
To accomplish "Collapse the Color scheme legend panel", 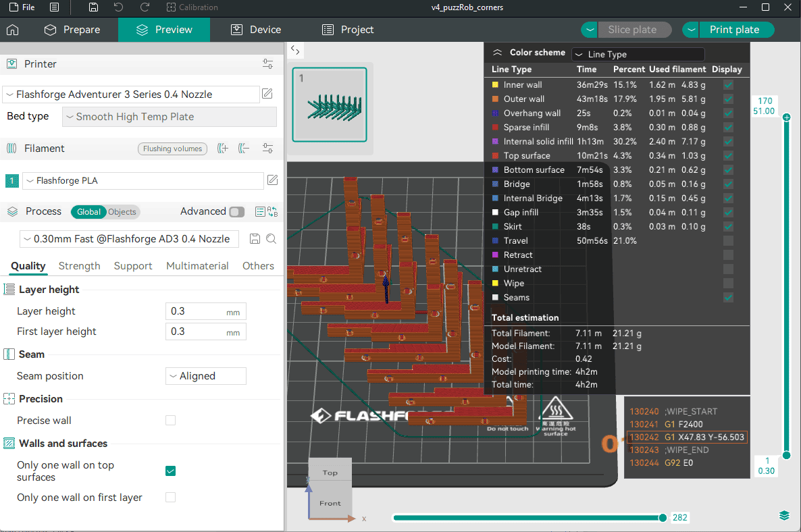I will point(497,53).
